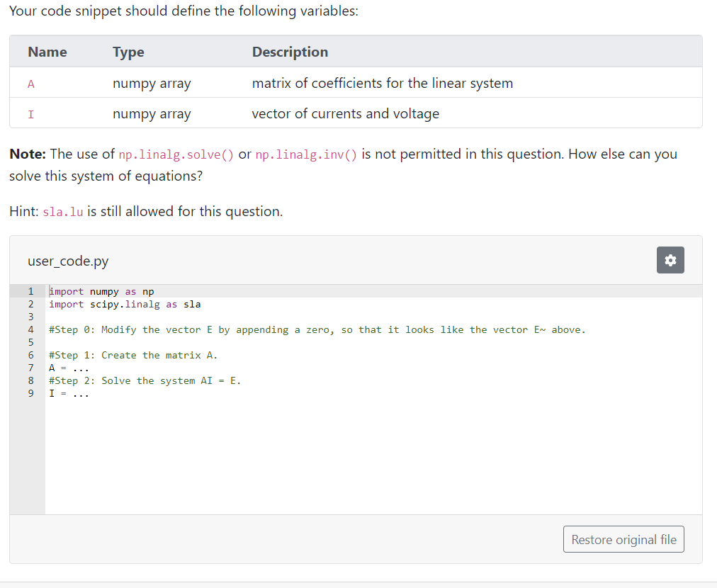Click the Step 2 comment line
The height and width of the screenshot is (588, 717).
[145, 381]
